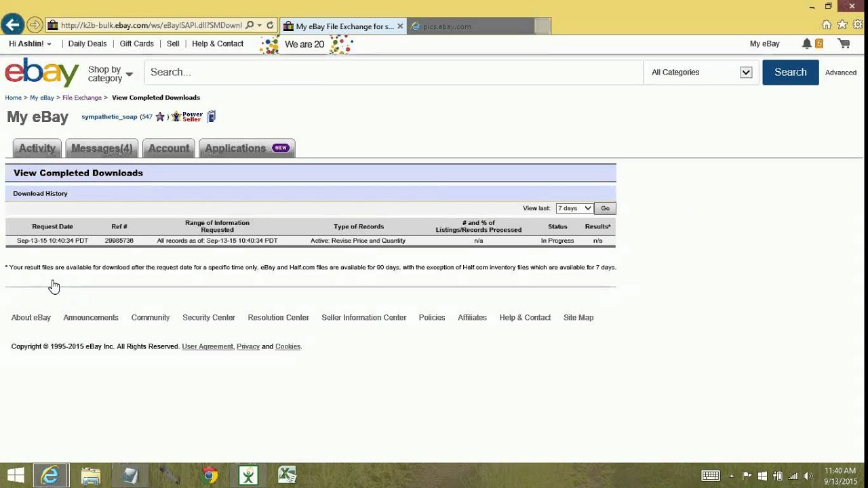Open the notifications bell icon
Image resolution: width=868 pixels, height=488 pixels.
pos(806,43)
